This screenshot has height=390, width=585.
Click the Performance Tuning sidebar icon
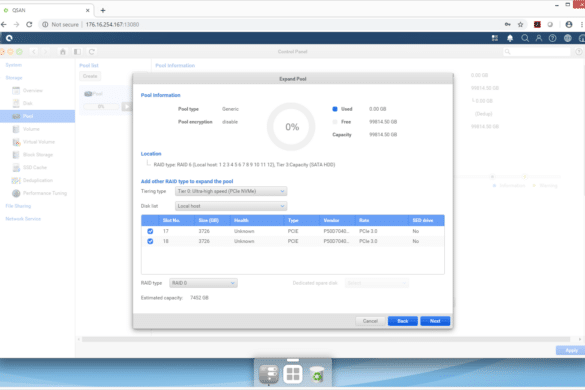click(x=16, y=193)
